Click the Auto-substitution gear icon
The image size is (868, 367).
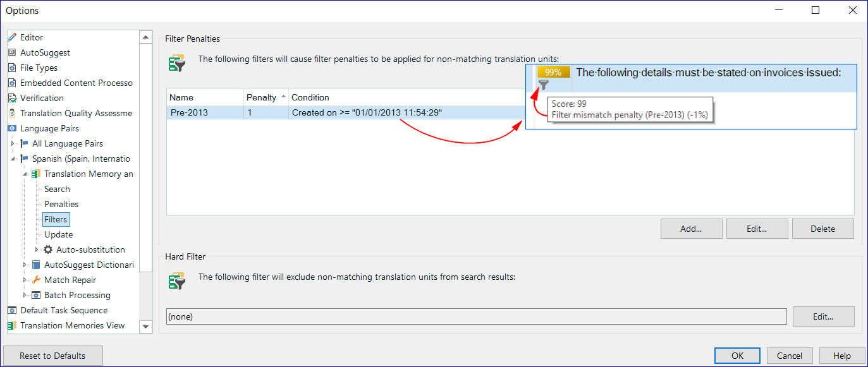click(x=48, y=250)
